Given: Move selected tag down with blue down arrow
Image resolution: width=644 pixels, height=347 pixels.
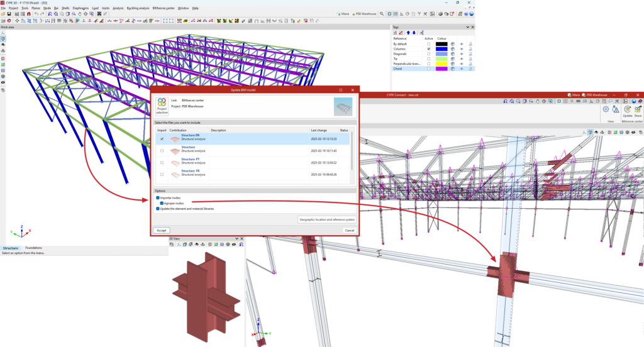Looking at the screenshot, I should tap(414, 33).
